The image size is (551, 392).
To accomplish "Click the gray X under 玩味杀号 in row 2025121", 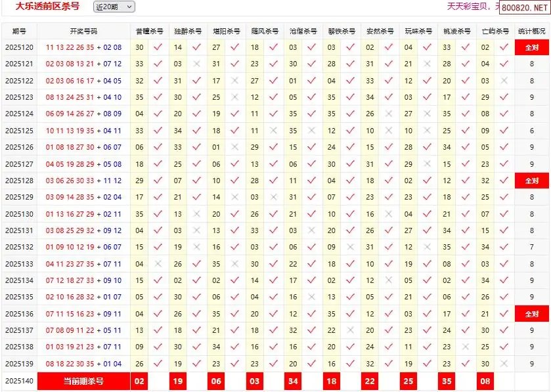I will pos(427,64).
